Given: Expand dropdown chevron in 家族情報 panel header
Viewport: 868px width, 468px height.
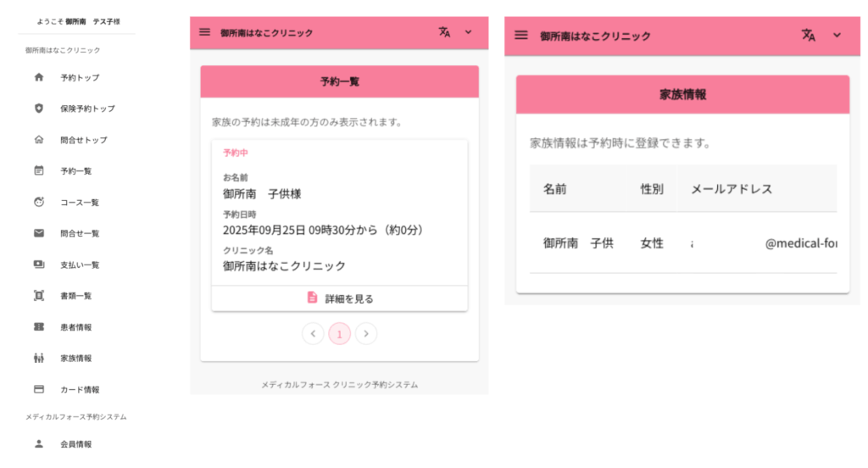Looking at the screenshot, I should point(837,36).
